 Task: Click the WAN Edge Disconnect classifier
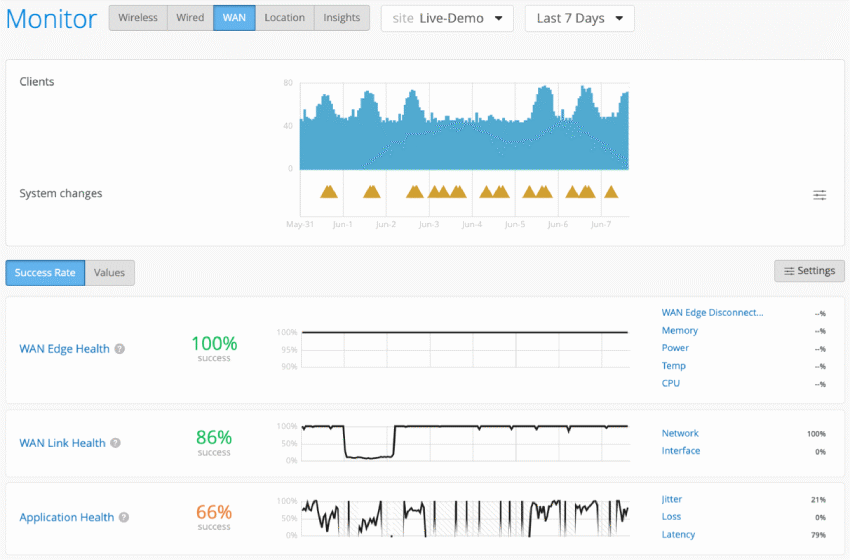click(x=712, y=313)
